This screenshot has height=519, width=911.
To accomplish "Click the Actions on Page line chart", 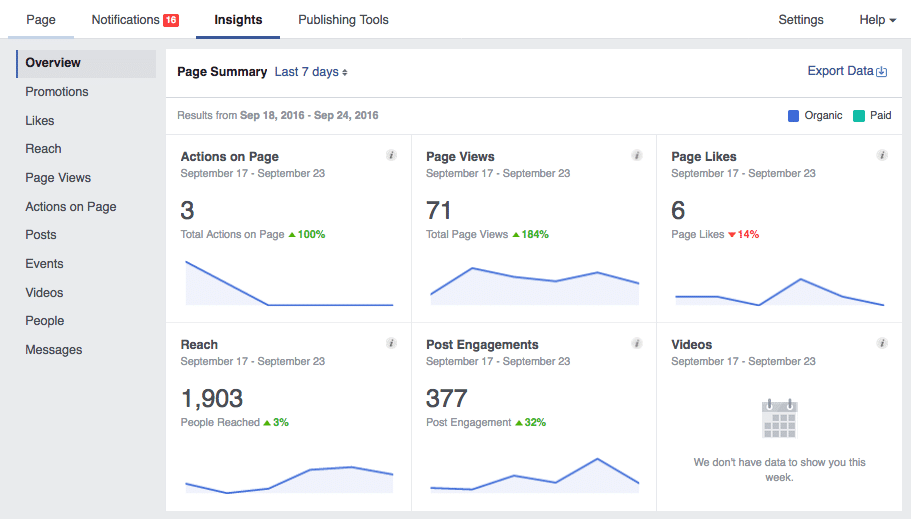I will (x=289, y=283).
